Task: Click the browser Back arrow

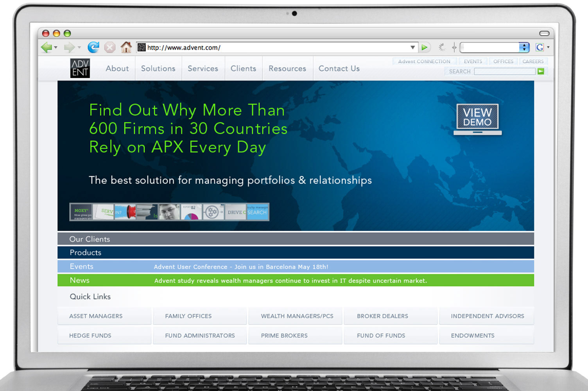Action: (46, 48)
